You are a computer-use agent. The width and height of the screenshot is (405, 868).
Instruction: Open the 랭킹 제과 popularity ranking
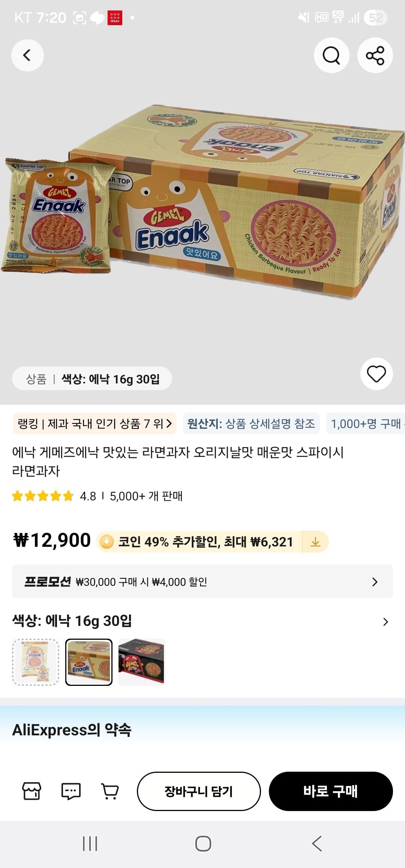(94, 424)
